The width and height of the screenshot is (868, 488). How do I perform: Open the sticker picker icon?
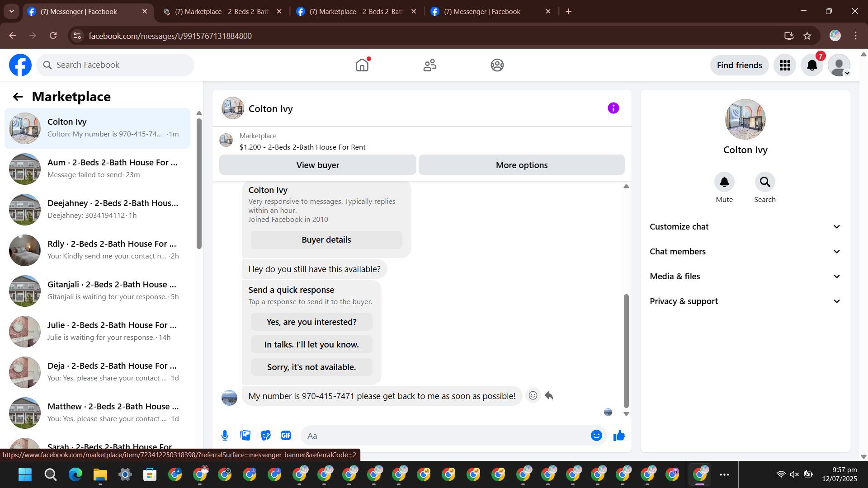266,436
